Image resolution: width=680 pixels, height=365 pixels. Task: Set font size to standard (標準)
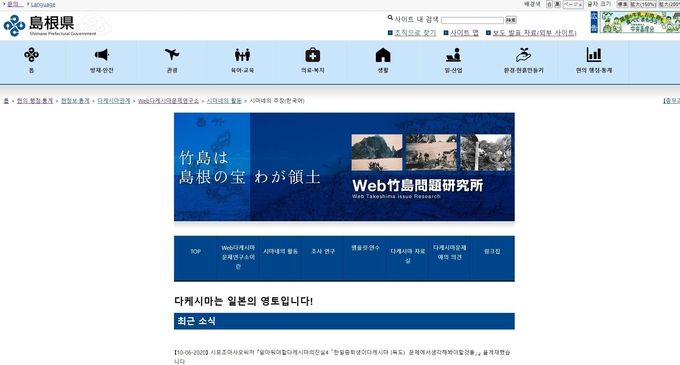pyautogui.click(x=622, y=4)
